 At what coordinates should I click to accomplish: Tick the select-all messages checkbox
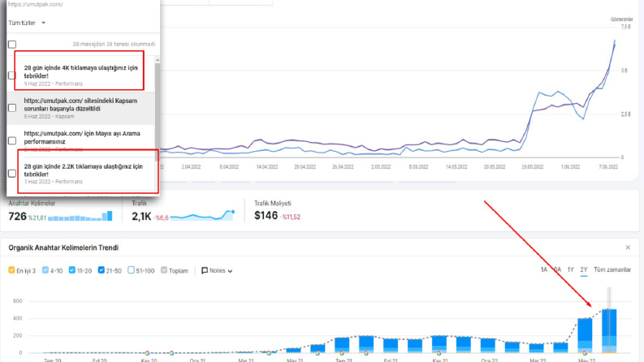(x=12, y=45)
